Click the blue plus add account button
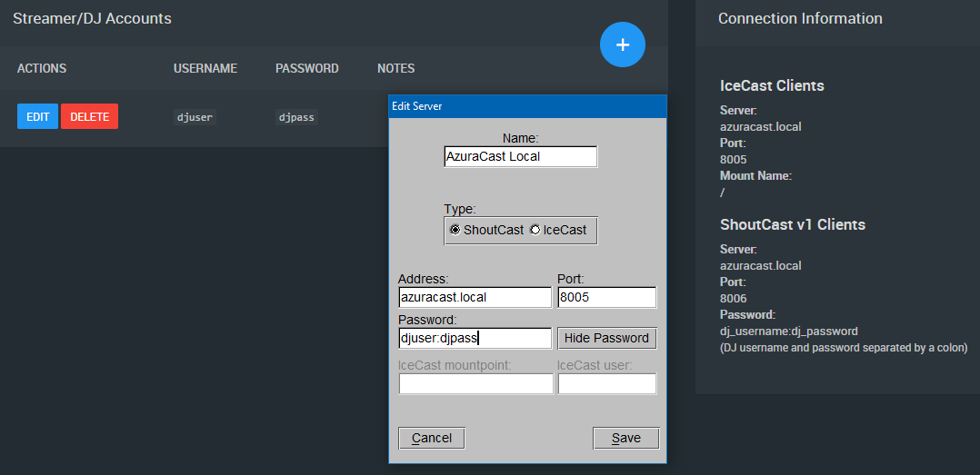The image size is (980, 475). click(x=623, y=45)
